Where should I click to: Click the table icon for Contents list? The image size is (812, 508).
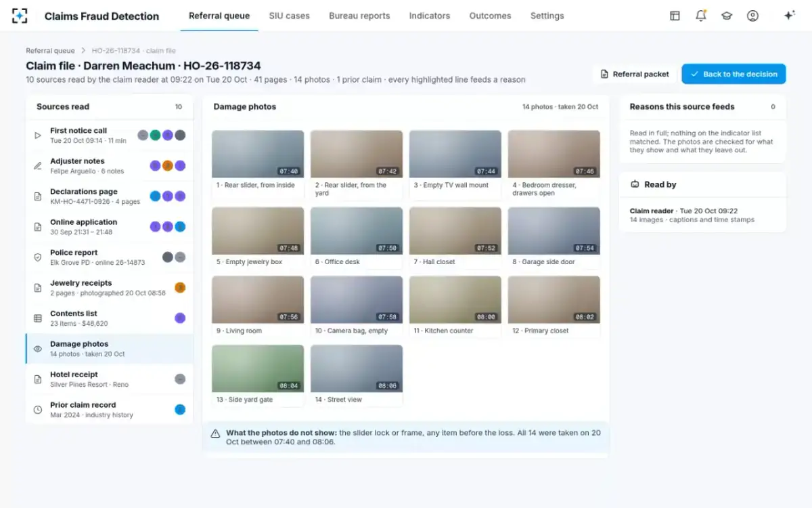pos(38,318)
